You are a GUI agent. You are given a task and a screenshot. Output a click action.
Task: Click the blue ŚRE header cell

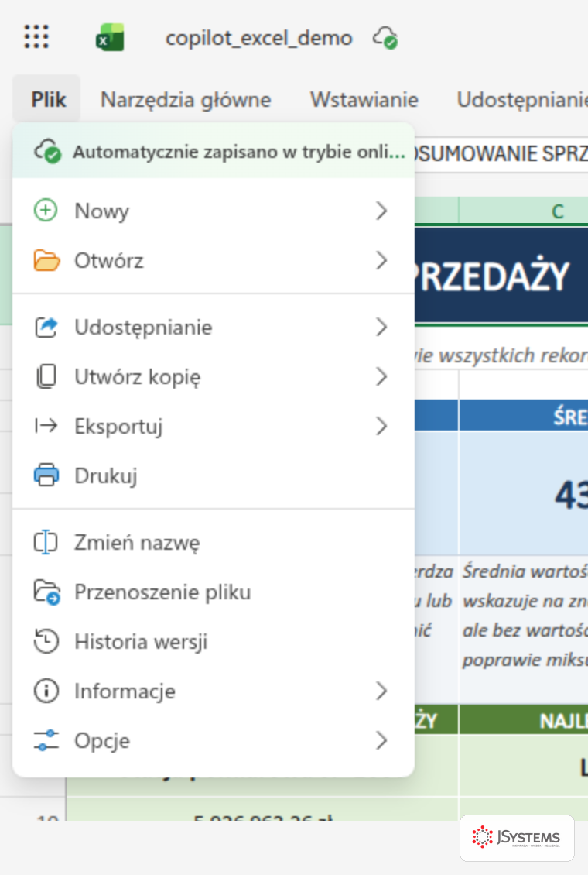point(523,416)
